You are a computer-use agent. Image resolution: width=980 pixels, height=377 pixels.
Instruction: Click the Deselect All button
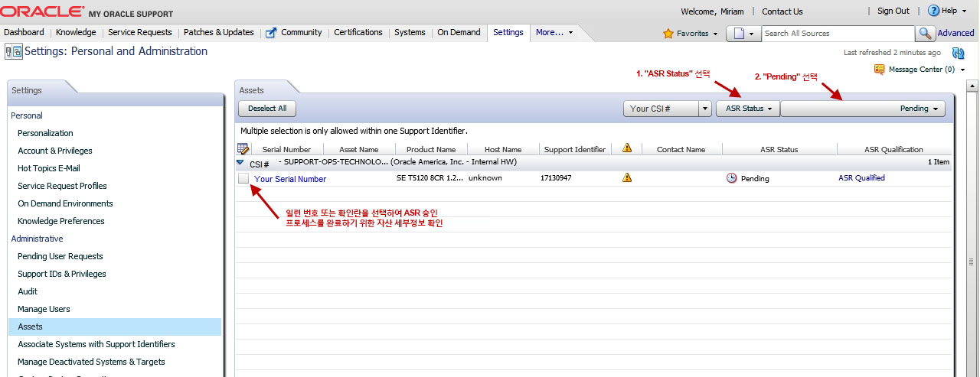(x=267, y=109)
